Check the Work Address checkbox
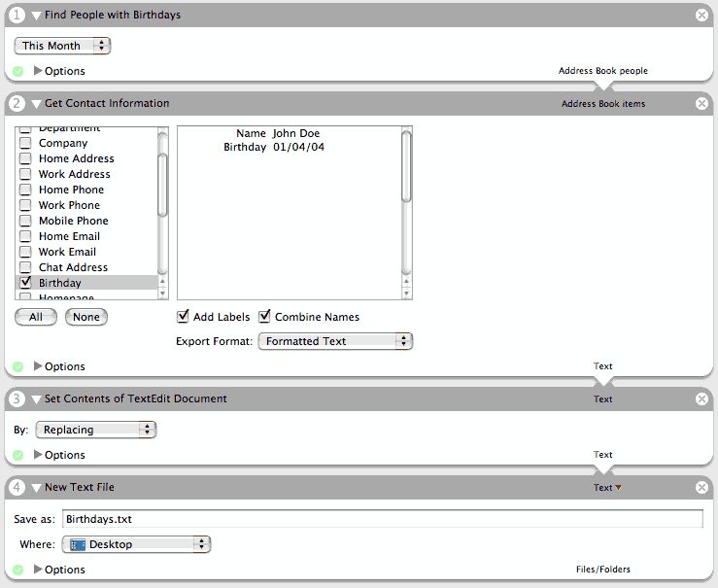 coord(25,174)
